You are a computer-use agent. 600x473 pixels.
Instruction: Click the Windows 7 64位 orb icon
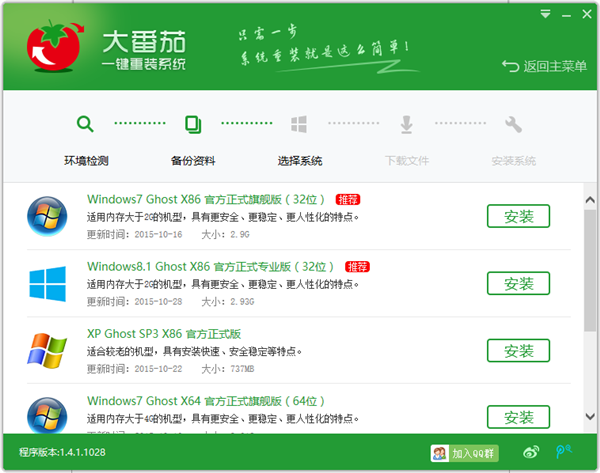click(x=47, y=415)
